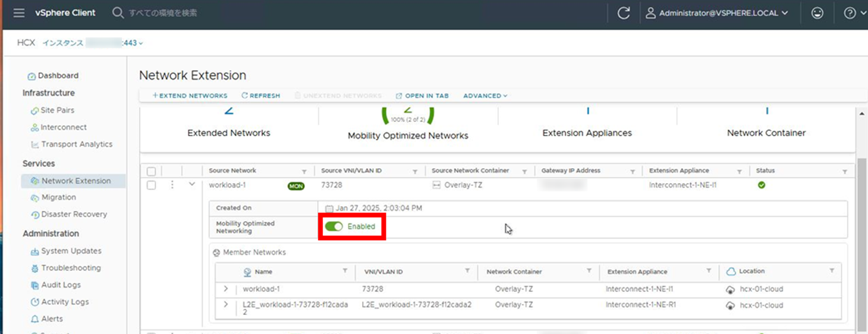Screen dimensions: 868x334
Task: Filter the member Location column
Action: click(x=832, y=271)
